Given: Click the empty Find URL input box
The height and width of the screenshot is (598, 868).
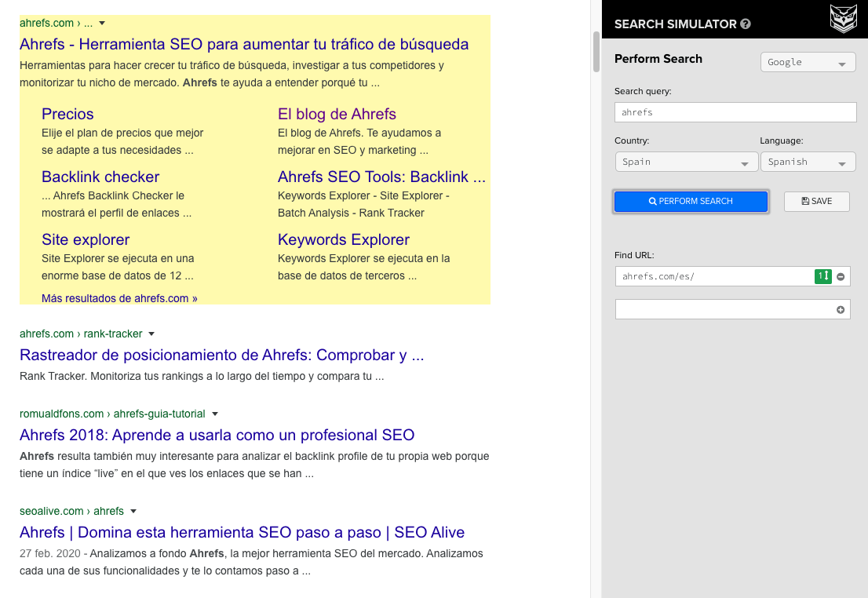Looking at the screenshot, I should point(730,309).
